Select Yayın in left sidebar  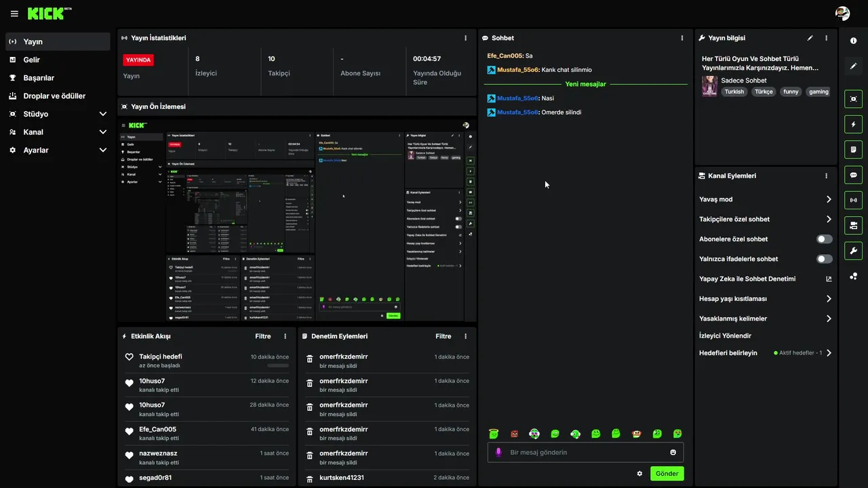click(58, 41)
